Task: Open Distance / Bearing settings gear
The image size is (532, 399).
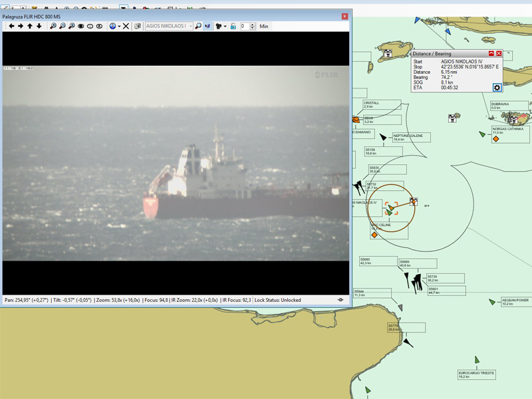Action: coord(497,87)
